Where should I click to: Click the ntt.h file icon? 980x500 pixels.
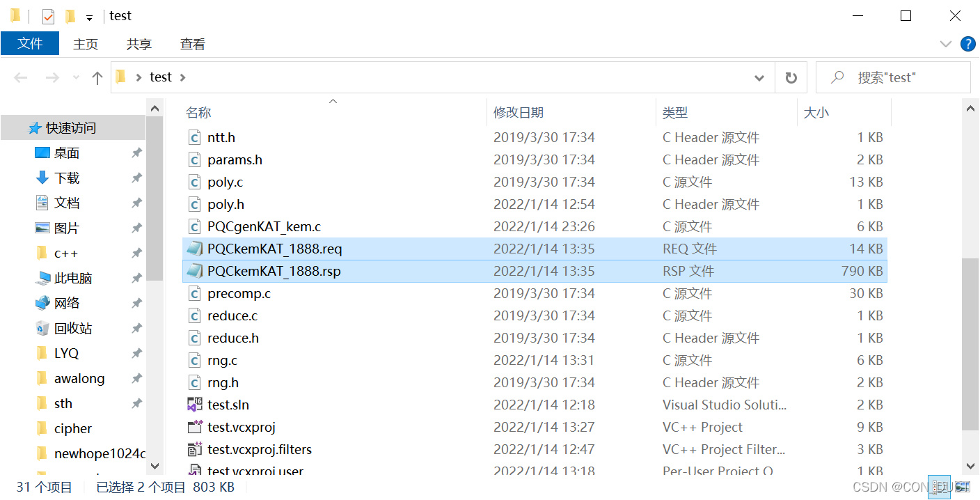[x=195, y=137]
